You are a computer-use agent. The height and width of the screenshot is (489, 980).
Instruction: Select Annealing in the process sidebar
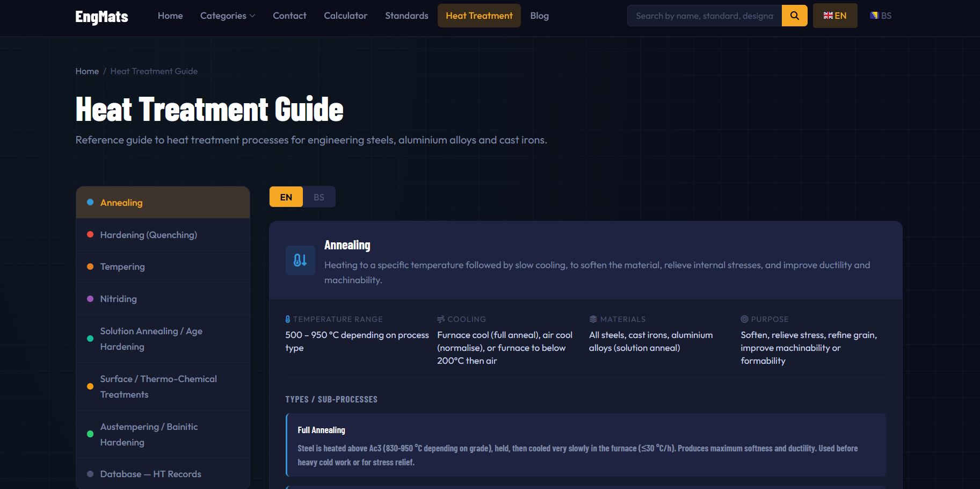point(163,203)
